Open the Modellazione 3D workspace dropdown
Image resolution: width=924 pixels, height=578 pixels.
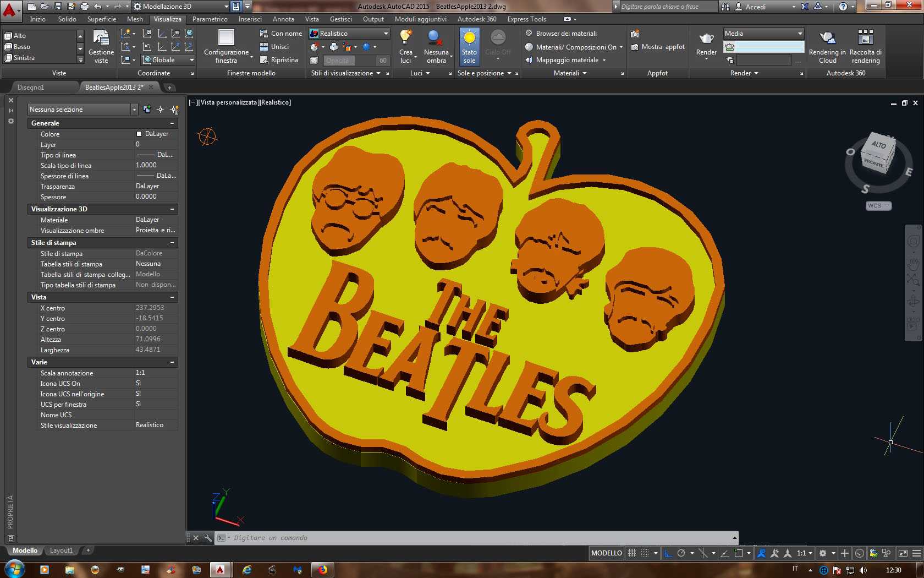(x=180, y=7)
